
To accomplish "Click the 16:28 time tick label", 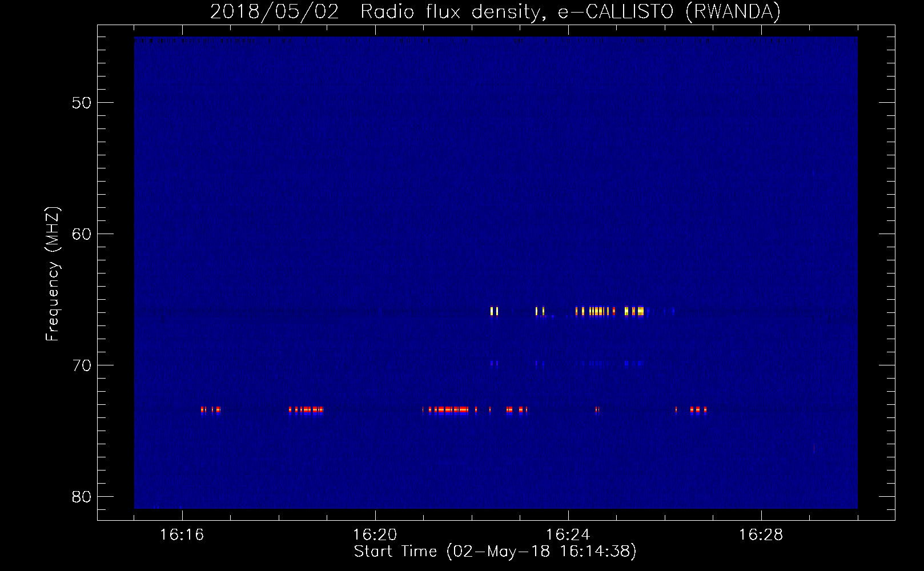I will [x=761, y=534].
